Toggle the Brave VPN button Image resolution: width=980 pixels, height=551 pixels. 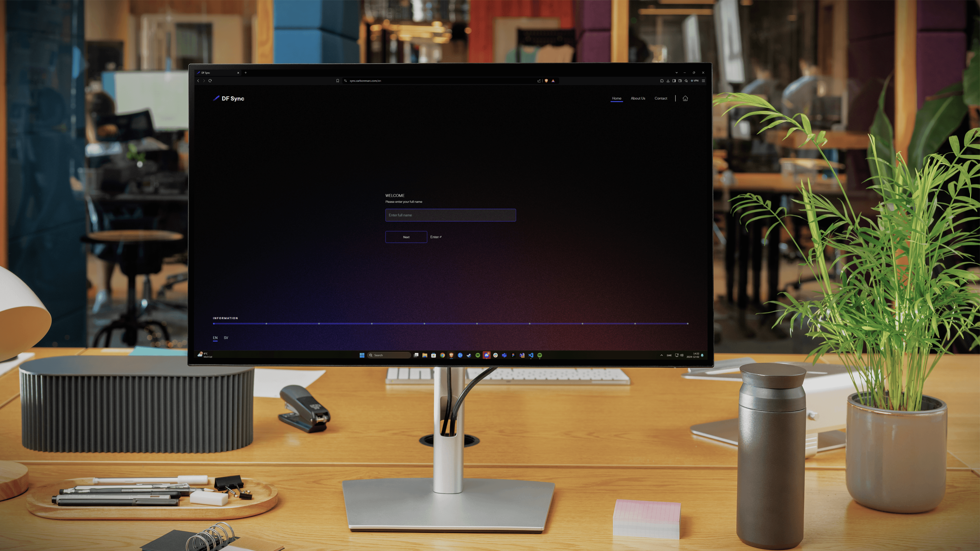click(x=695, y=81)
